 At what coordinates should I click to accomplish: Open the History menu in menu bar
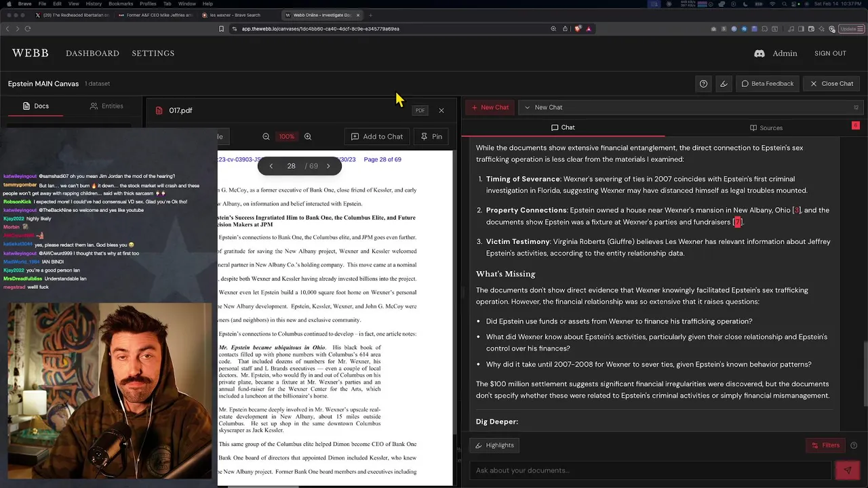coord(94,4)
